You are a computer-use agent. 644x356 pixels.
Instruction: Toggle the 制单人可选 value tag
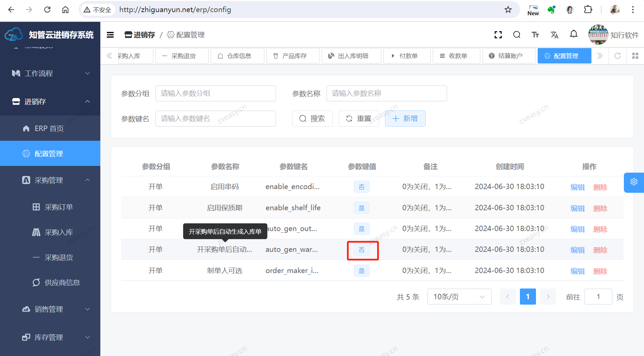click(x=362, y=271)
